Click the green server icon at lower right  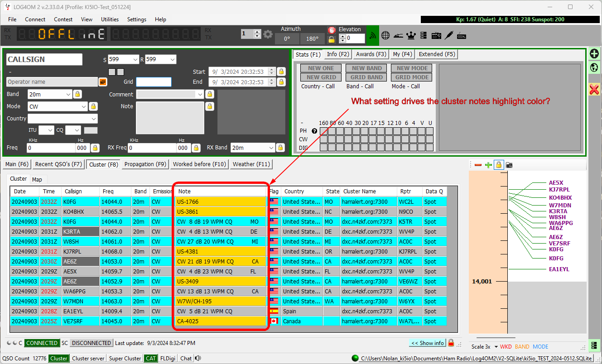(x=594, y=345)
